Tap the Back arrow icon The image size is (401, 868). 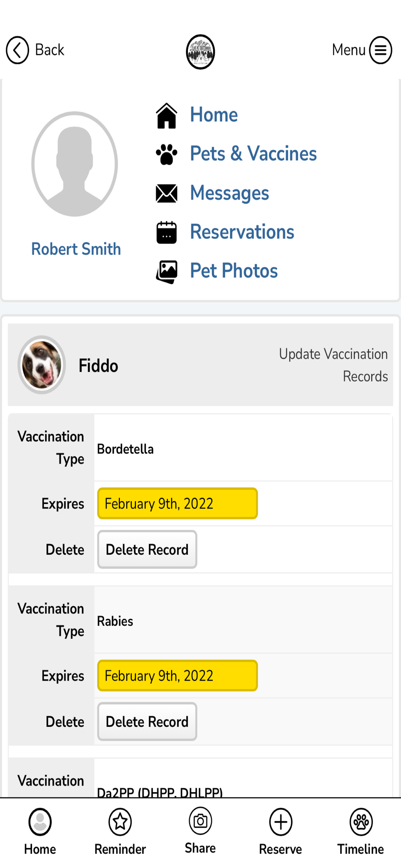click(17, 50)
